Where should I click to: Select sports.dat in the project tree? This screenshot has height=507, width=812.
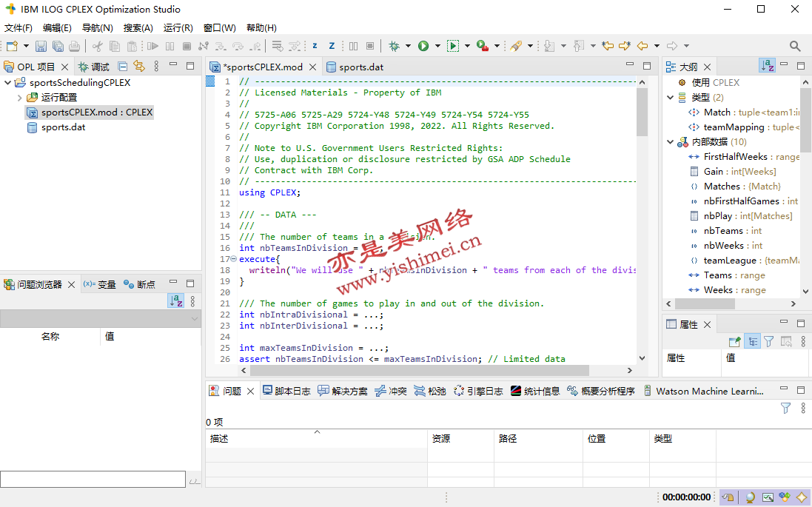click(56, 127)
